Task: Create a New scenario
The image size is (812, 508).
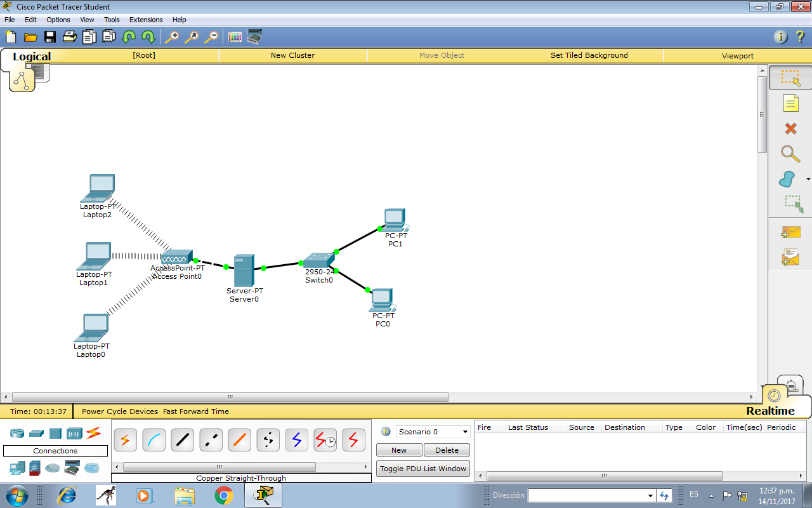Action: click(398, 450)
